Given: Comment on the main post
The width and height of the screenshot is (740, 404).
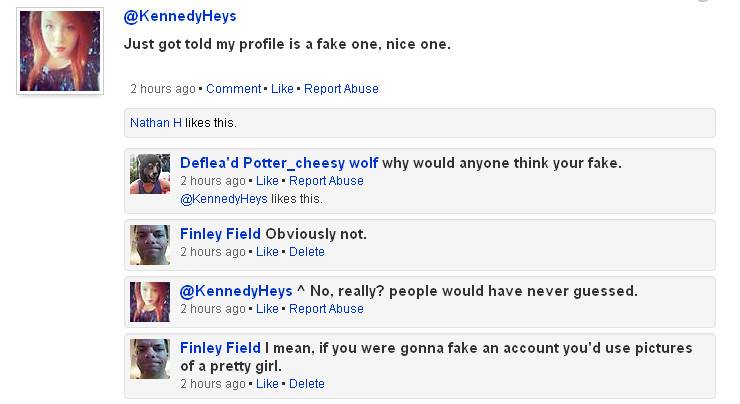Looking at the screenshot, I should [233, 89].
